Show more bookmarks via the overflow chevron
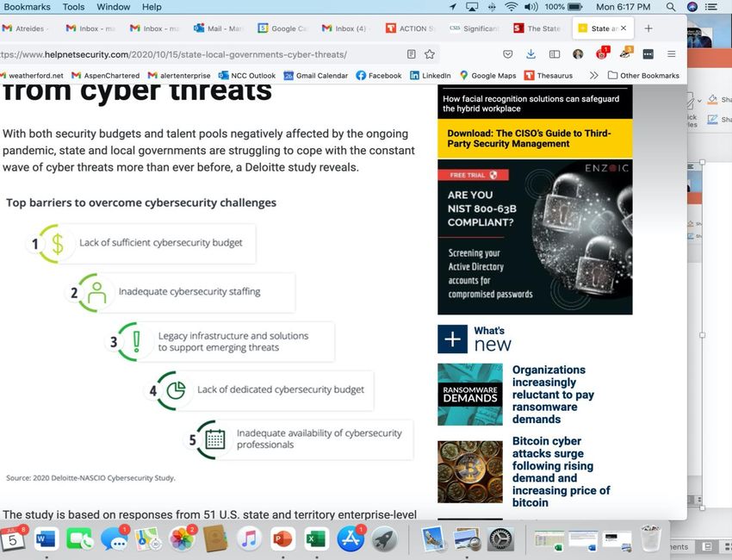Image resolution: width=732 pixels, height=560 pixels. [593, 75]
